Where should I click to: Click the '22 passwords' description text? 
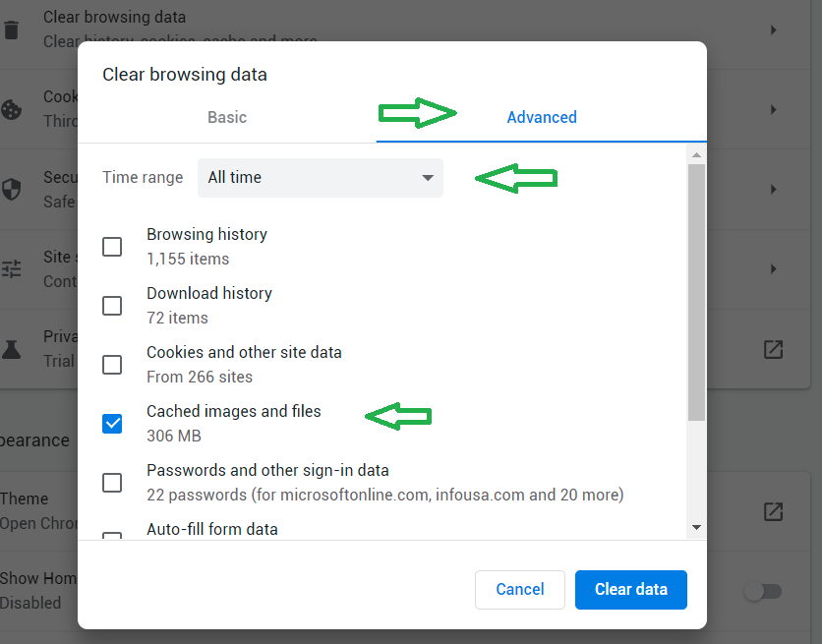coord(385,495)
